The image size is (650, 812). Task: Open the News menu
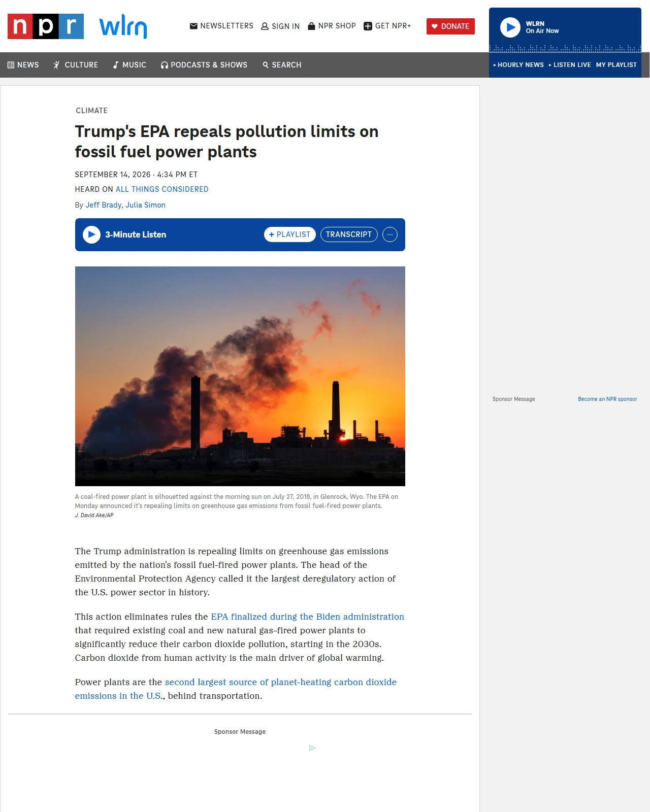coord(28,65)
